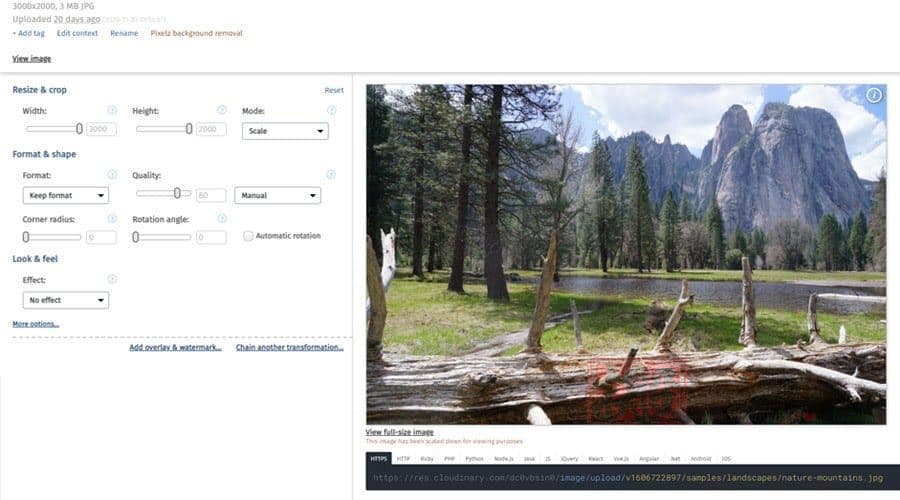Switch to the Python code tab

(474, 459)
